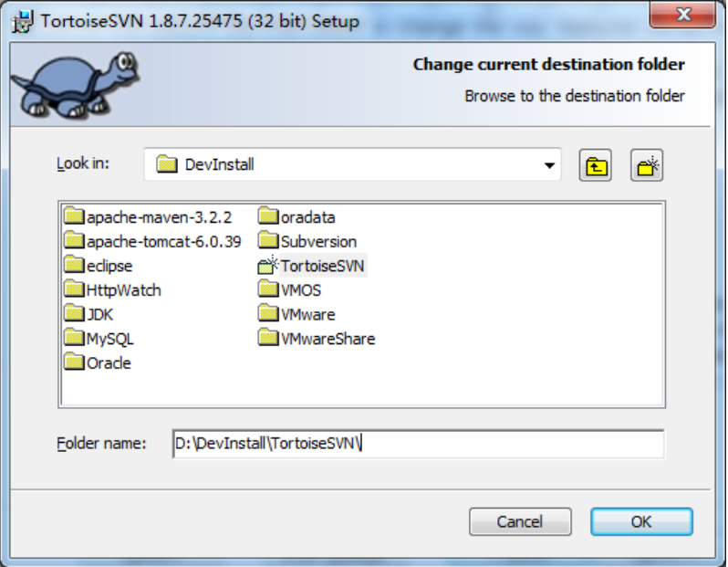Select the apache-maven-3.2.2 folder icon
Screen dimensions: 728x567
74,215
